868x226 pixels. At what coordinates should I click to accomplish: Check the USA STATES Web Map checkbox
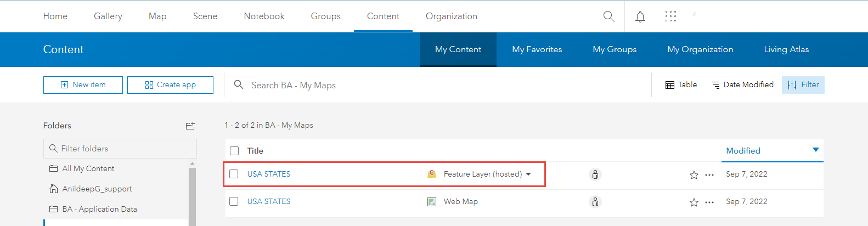tap(234, 201)
